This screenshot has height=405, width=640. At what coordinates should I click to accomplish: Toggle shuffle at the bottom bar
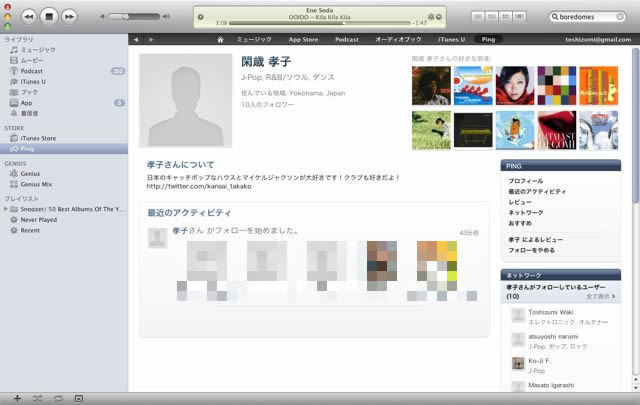click(38, 398)
